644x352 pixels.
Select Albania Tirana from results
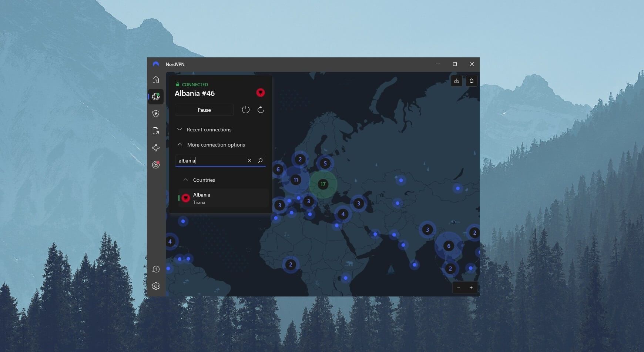224,198
